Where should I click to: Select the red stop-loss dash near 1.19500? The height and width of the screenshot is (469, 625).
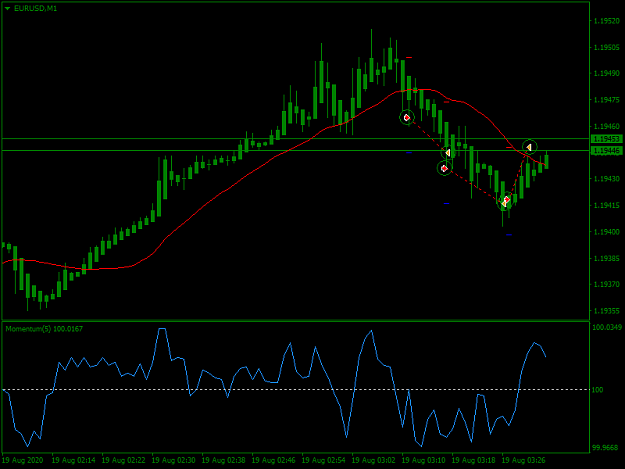[x=409, y=58]
